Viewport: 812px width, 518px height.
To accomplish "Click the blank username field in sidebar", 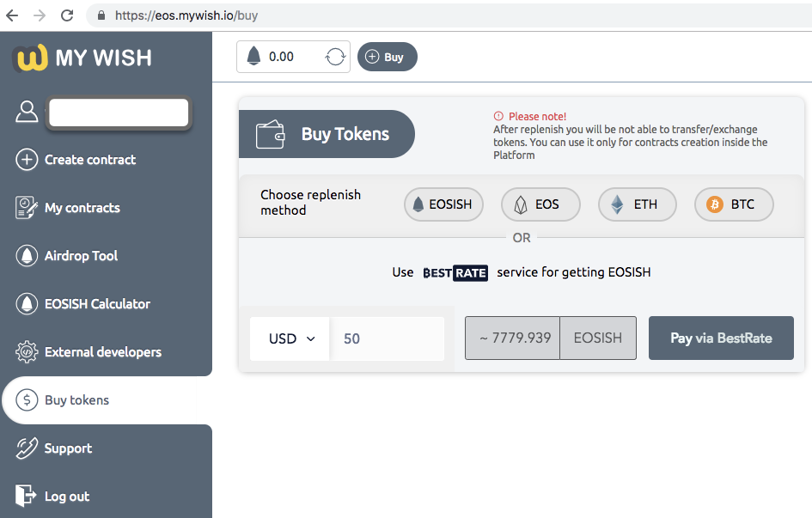I will [119, 112].
